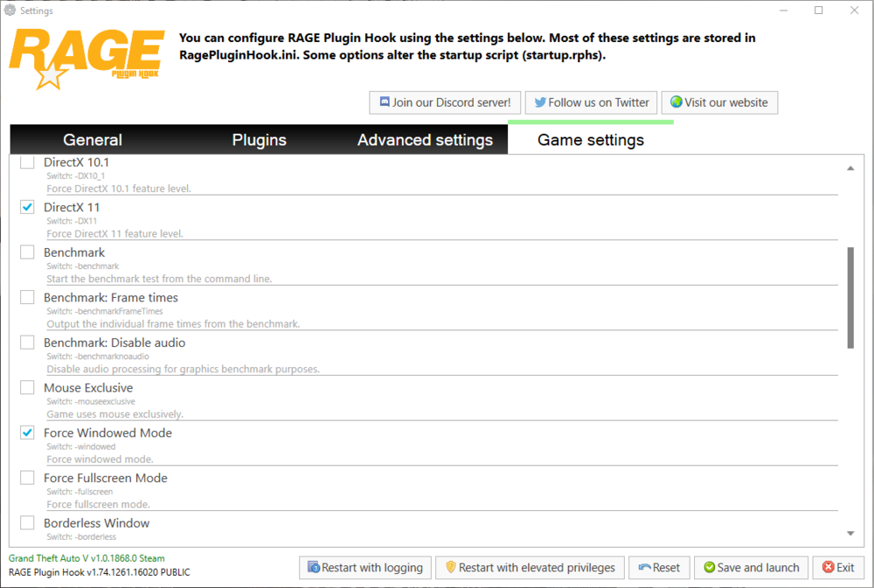
Task: Disable DirectX 11 feature level
Action: tap(26, 207)
